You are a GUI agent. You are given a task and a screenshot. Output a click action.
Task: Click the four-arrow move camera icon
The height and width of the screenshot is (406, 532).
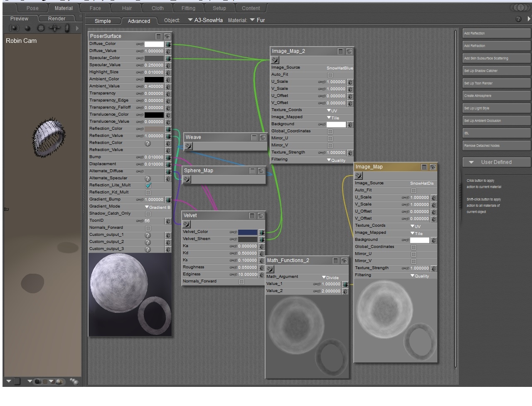coord(54,28)
